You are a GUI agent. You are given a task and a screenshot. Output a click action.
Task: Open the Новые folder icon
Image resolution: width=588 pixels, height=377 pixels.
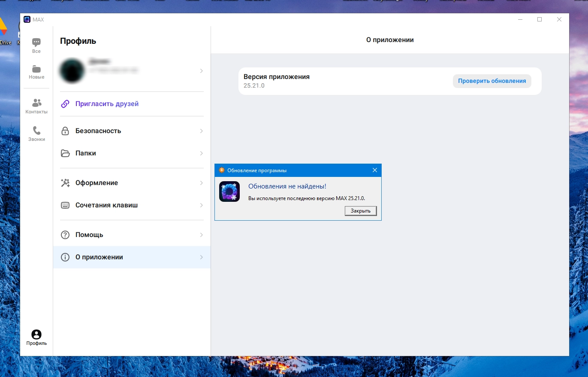pos(36,69)
